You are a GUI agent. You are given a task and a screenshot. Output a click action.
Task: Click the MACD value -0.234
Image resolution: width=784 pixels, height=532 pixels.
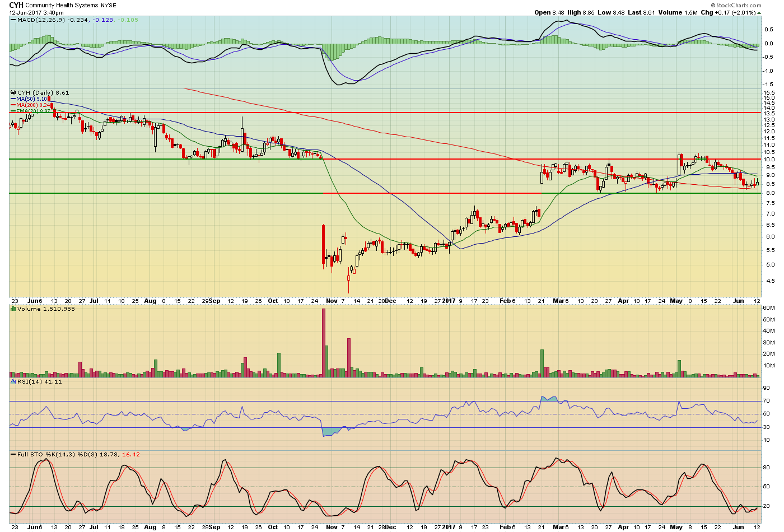[78, 20]
